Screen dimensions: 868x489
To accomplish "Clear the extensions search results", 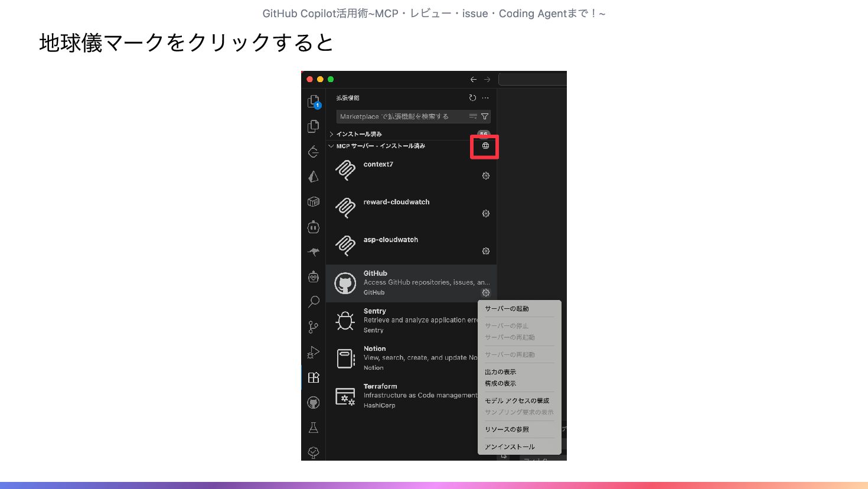I will click(473, 116).
